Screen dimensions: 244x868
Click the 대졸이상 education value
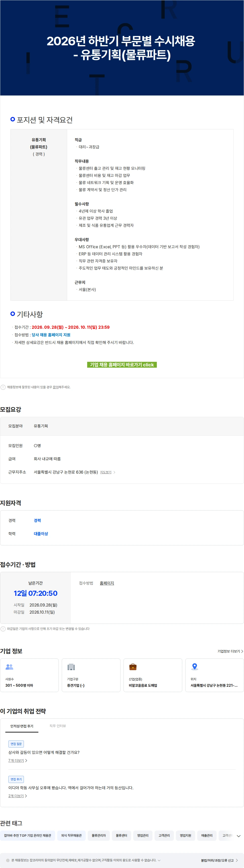(x=41, y=533)
